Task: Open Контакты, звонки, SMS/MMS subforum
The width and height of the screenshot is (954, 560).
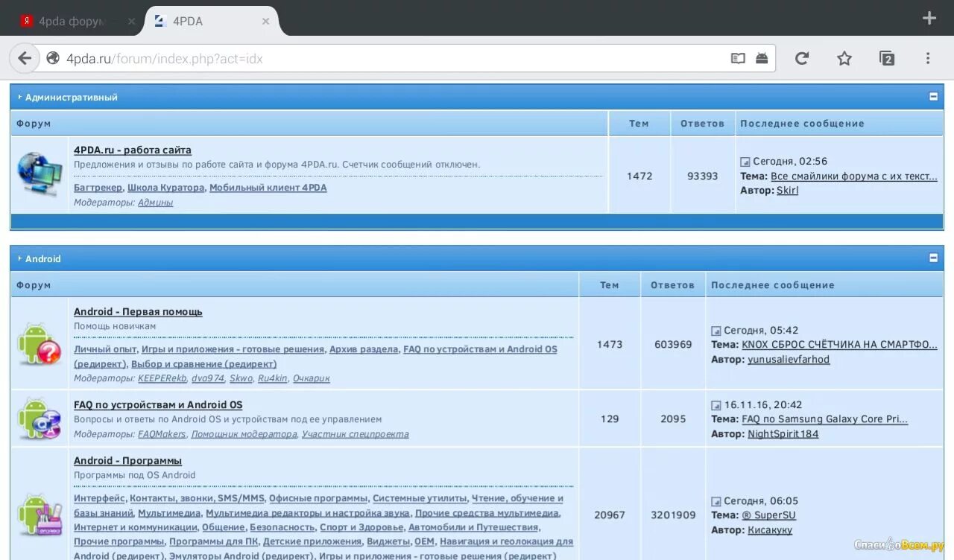Action: pyautogui.click(x=197, y=498)
